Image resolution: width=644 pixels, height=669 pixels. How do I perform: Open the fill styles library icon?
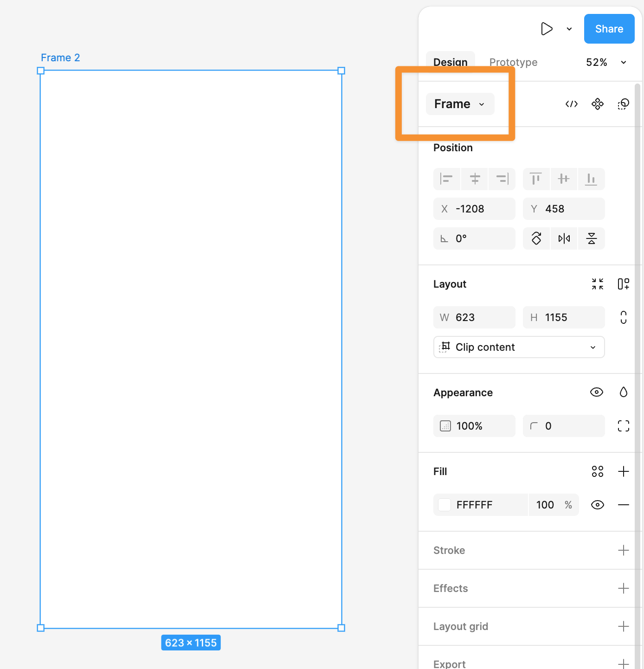[x=597, y=471]
